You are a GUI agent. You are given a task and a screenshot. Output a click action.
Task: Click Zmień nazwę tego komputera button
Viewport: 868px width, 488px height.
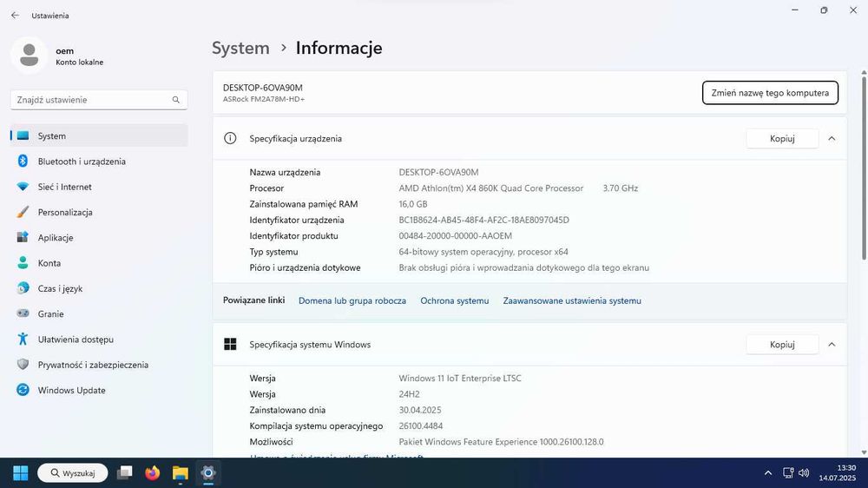(x=770, y=93)
